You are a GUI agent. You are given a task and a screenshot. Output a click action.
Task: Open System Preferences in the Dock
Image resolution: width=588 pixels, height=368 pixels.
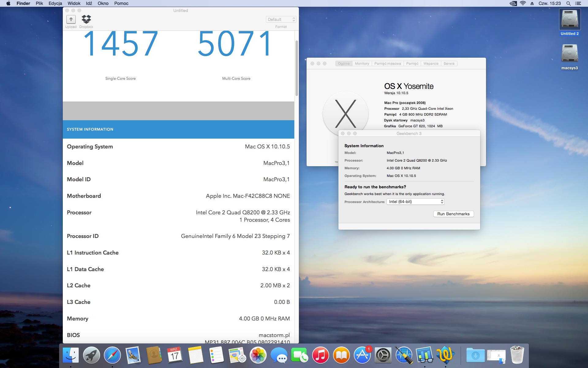pos(383,355)
